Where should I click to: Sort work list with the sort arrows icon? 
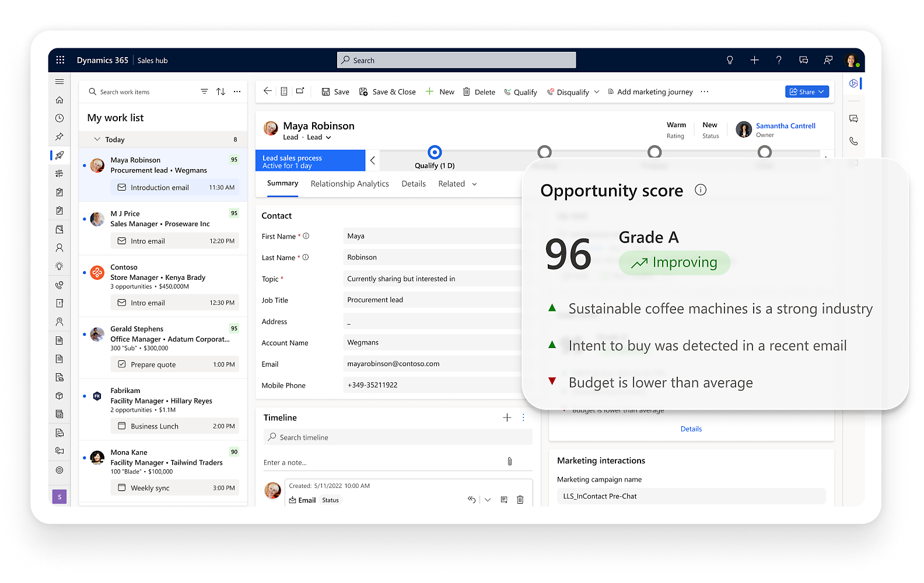220,92
